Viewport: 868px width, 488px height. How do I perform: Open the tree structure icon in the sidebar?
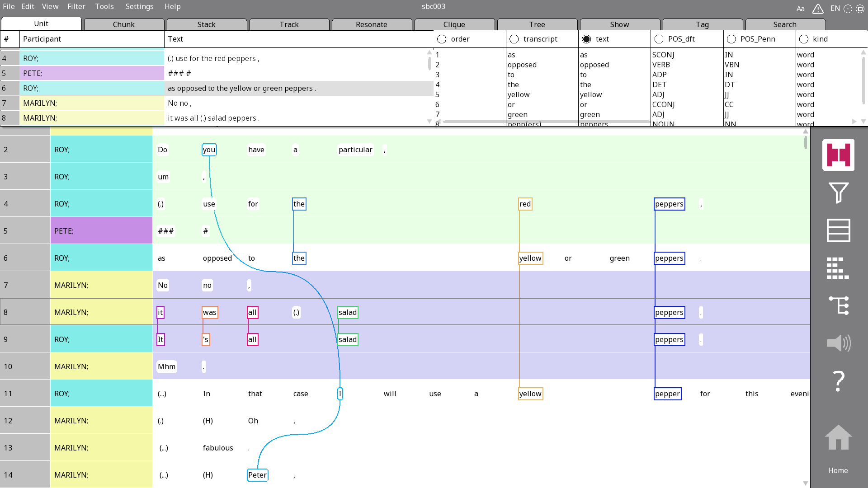pos(838,305)
